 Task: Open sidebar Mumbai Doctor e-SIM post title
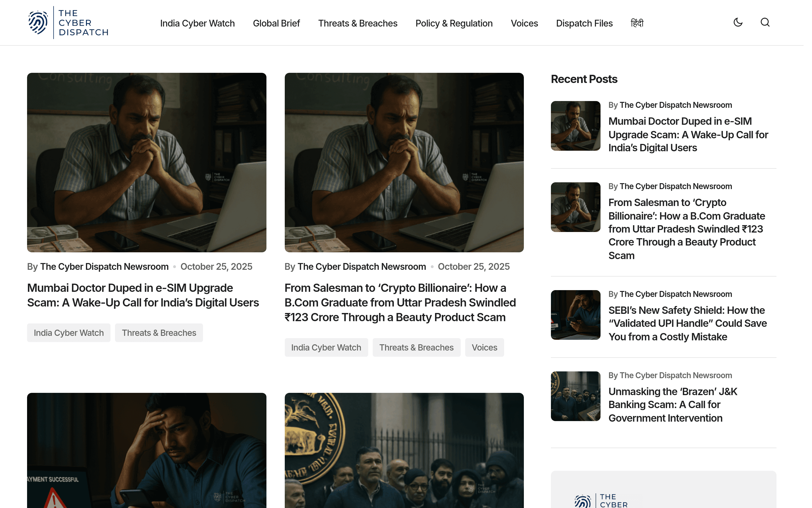pyautogui.click(x=688, y=134)
